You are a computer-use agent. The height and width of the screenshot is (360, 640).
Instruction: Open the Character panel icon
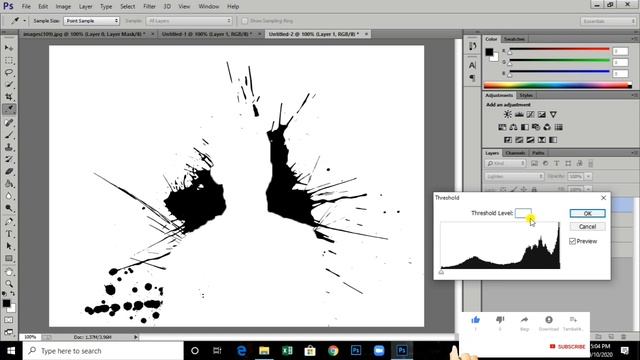[x=472, y=65]
